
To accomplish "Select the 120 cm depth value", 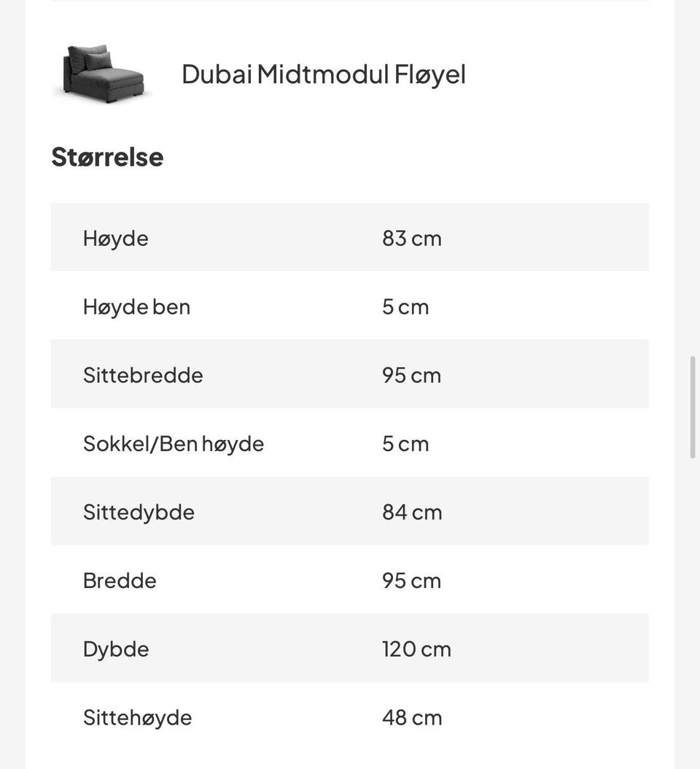I will (416, 649).
